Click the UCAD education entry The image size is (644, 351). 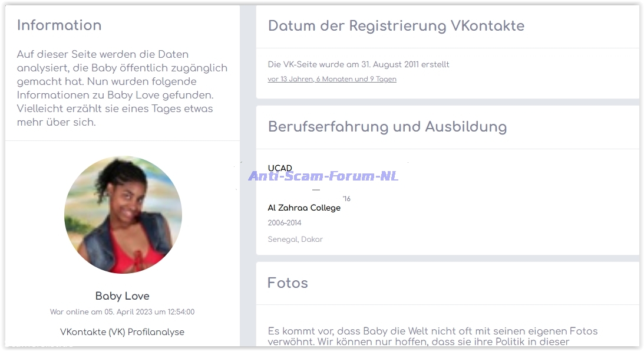[x=280, y=168]
